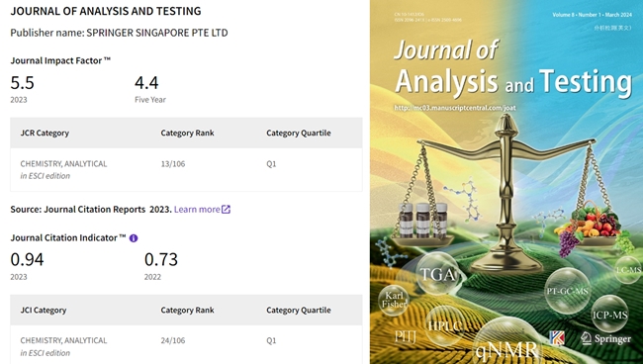Image resolution: width=643 pixels, height=364 pixels.
Task: Click the ICP-MS bubble on the cover
Action: point(609,315)
